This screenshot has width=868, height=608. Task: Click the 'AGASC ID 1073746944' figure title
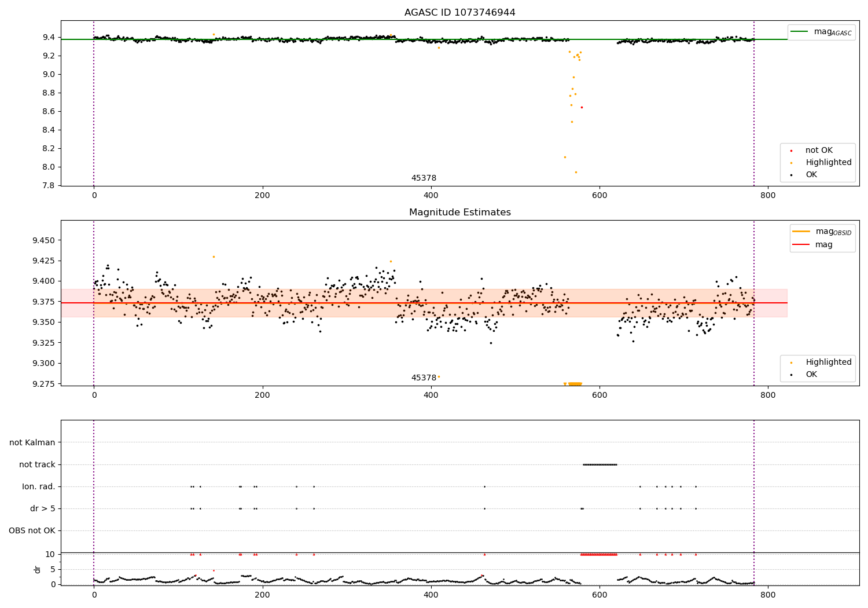coord(459,13)
